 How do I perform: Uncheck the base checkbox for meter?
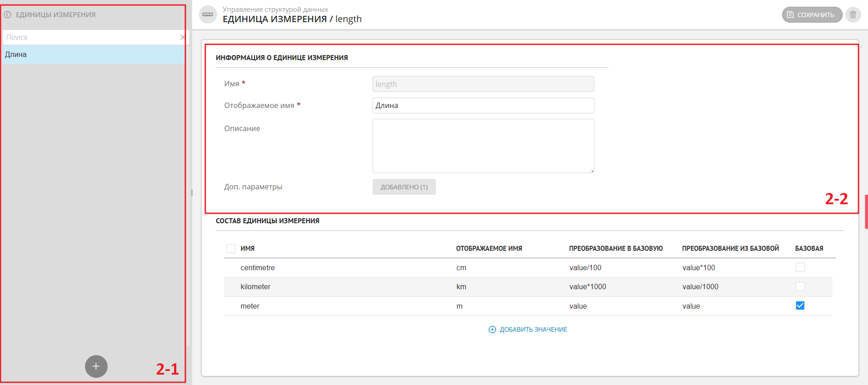click(800, 306)
